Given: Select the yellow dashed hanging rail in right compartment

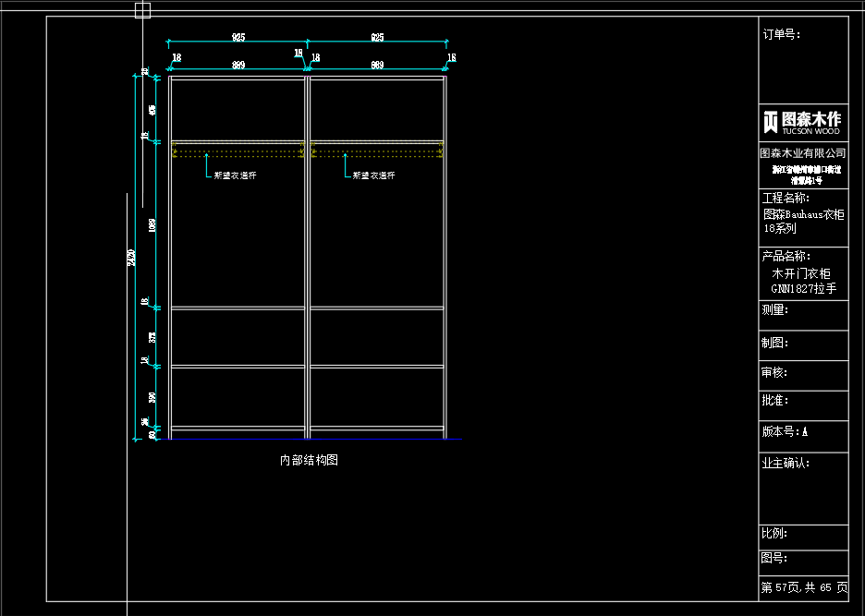Looking at the screenshot, I should [x=377, y=150].
